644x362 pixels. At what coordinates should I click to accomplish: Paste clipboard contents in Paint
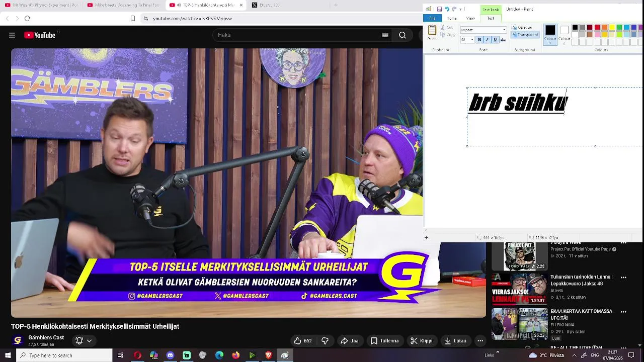(432, 33)
